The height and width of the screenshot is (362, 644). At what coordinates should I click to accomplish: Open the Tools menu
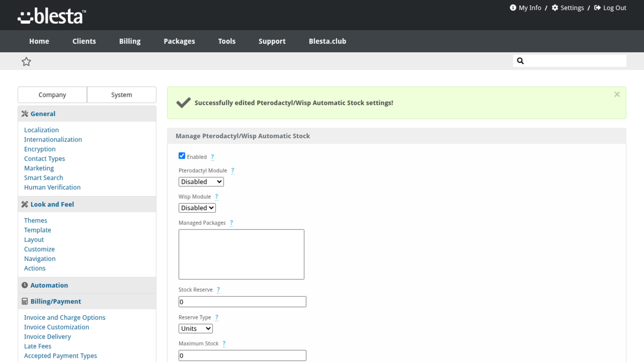pyautogui.click(x=227, y=41)
